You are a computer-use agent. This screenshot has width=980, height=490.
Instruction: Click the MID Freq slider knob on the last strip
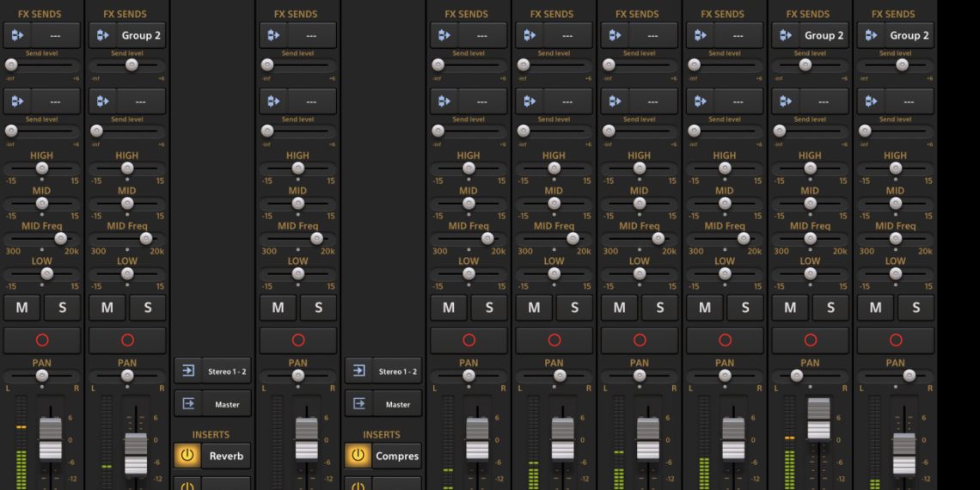pos(914,238)
